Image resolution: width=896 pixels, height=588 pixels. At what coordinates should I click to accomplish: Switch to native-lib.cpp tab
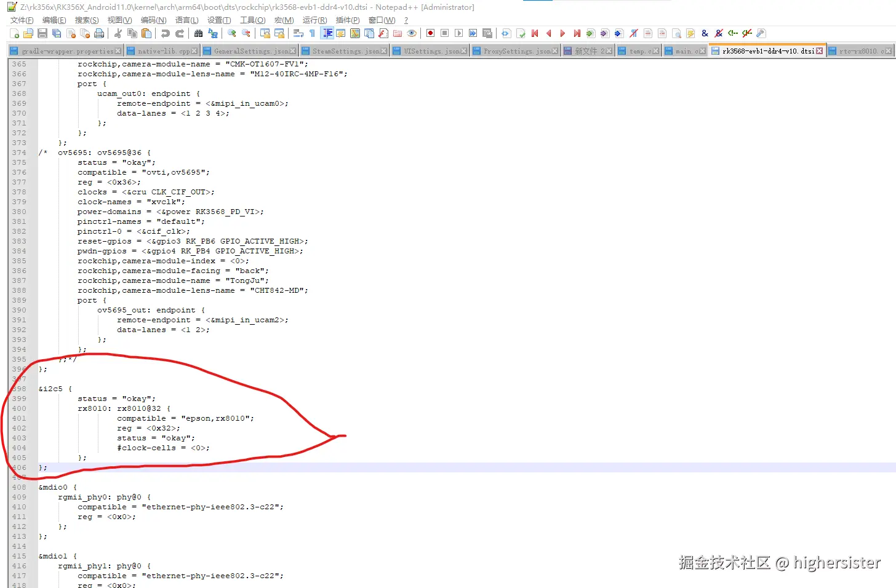(161, 51)
